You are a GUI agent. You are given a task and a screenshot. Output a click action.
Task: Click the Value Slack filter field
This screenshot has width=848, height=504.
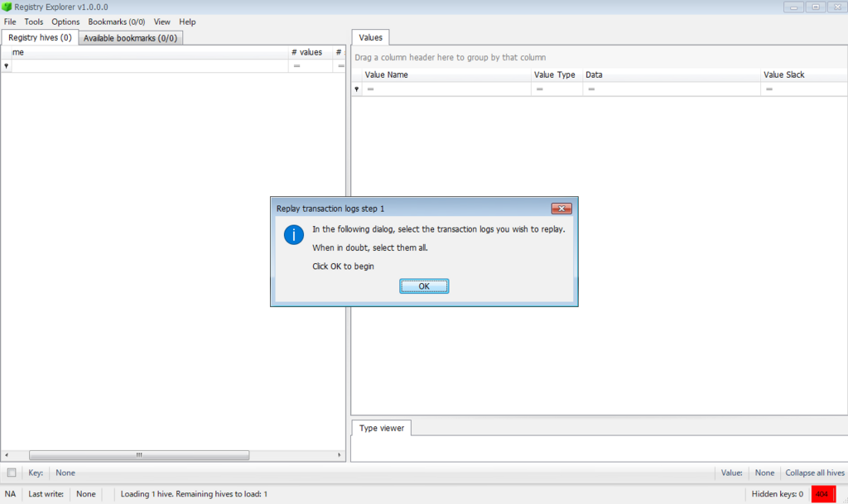[803, 89]
